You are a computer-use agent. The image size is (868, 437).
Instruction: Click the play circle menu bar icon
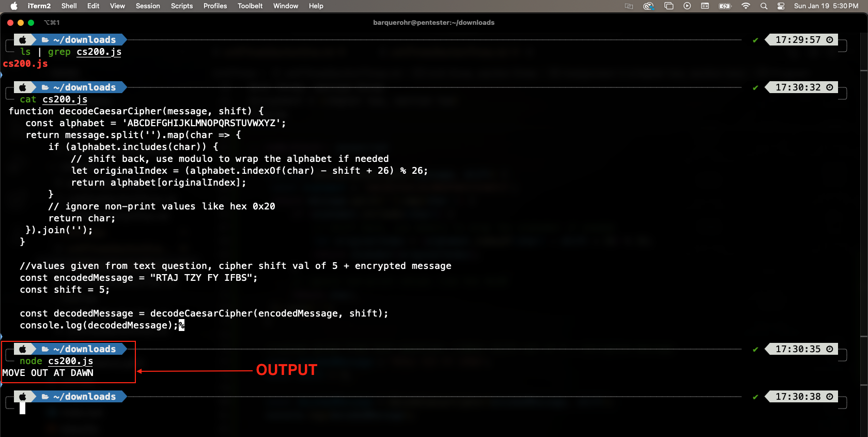pos(687,6)
